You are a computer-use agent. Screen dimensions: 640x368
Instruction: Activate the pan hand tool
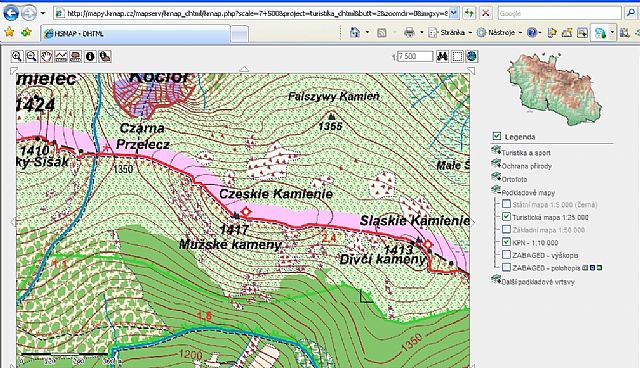46,56
